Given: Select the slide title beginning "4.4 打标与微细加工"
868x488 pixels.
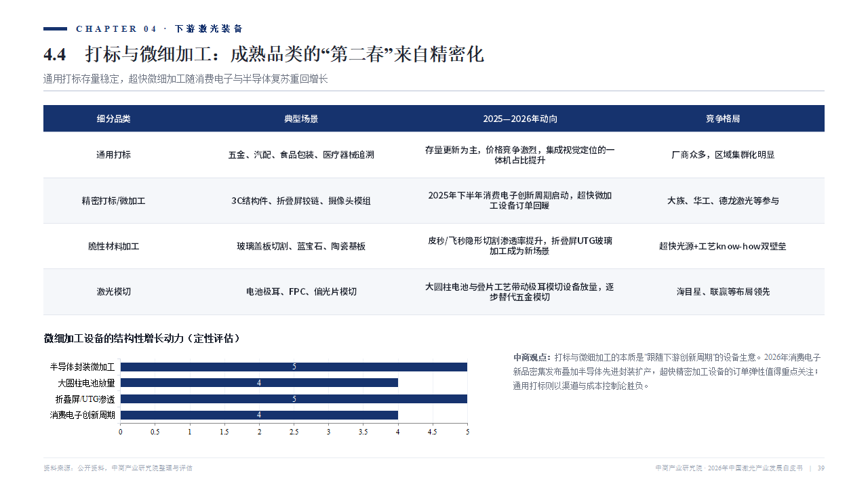Looking at the screenshot, I should point(264,54).
